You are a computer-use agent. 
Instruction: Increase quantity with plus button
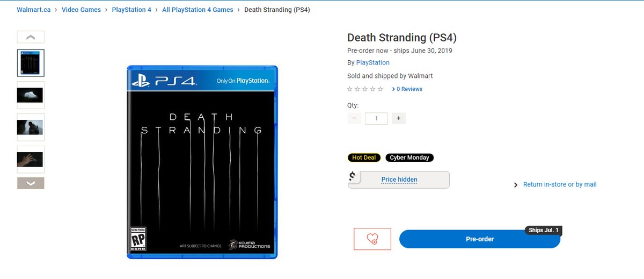[398, 118]
